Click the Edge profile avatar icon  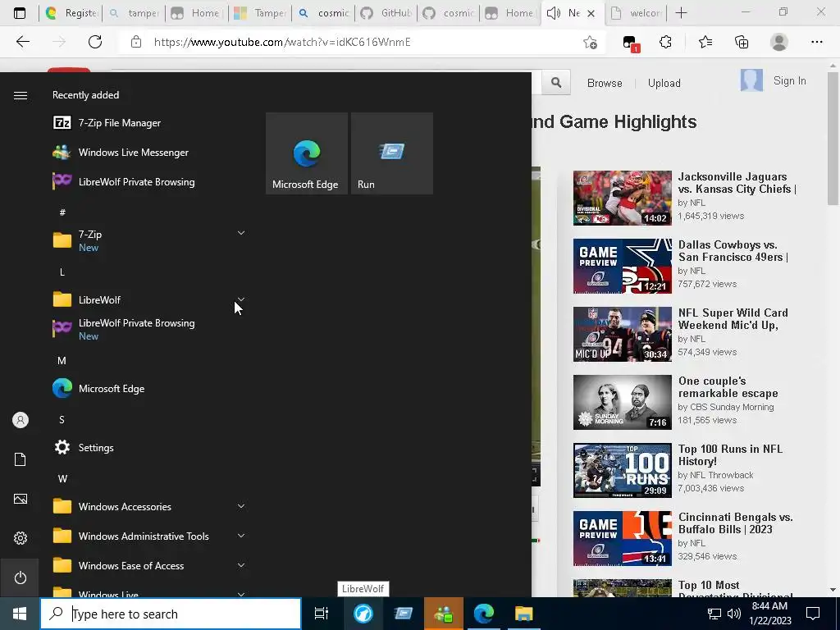[779, 42]
